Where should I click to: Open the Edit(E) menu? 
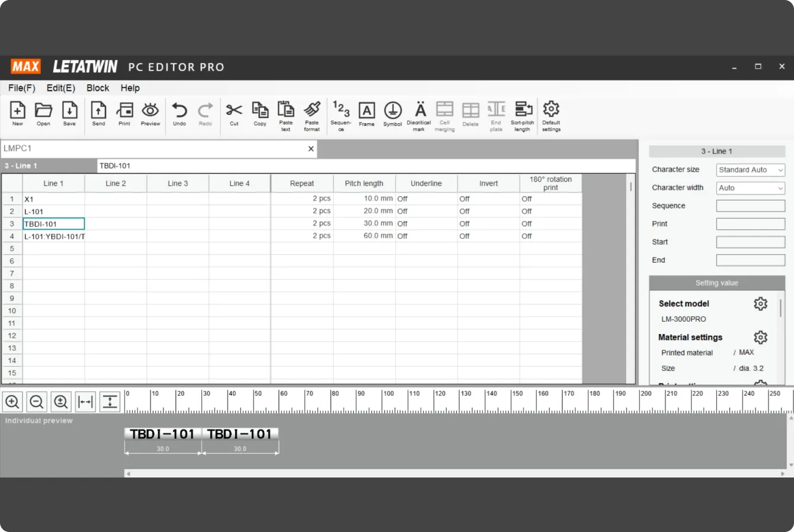pyautogui.click(x=61, y=88)
